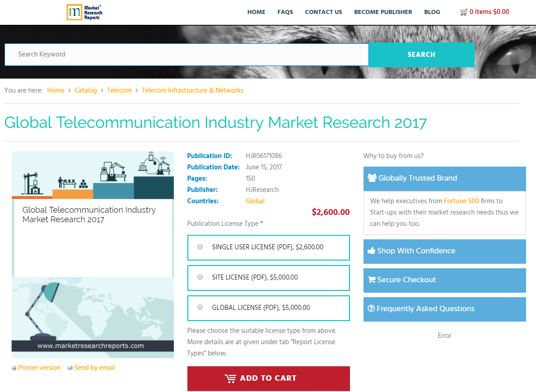This screenshot has width=536, height=392.
Task: Open the BLOG menu item
Action: tap(432, 12)
